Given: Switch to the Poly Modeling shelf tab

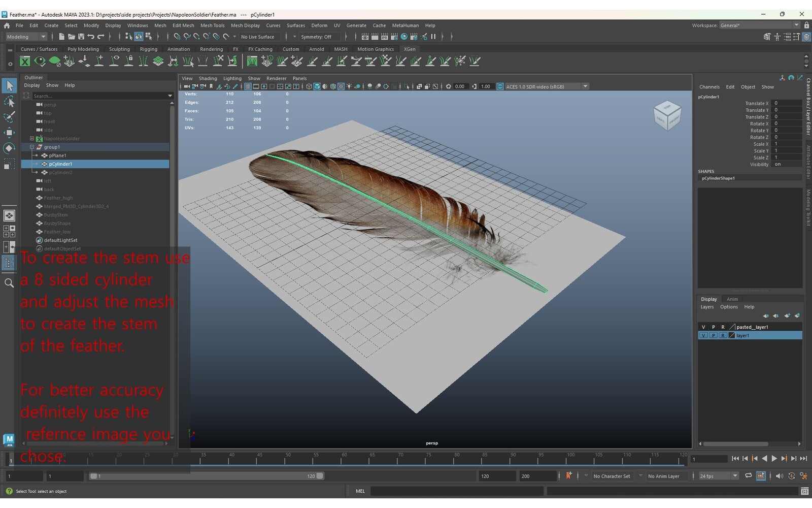Looking at the screenshot, I should click(83, 49).
